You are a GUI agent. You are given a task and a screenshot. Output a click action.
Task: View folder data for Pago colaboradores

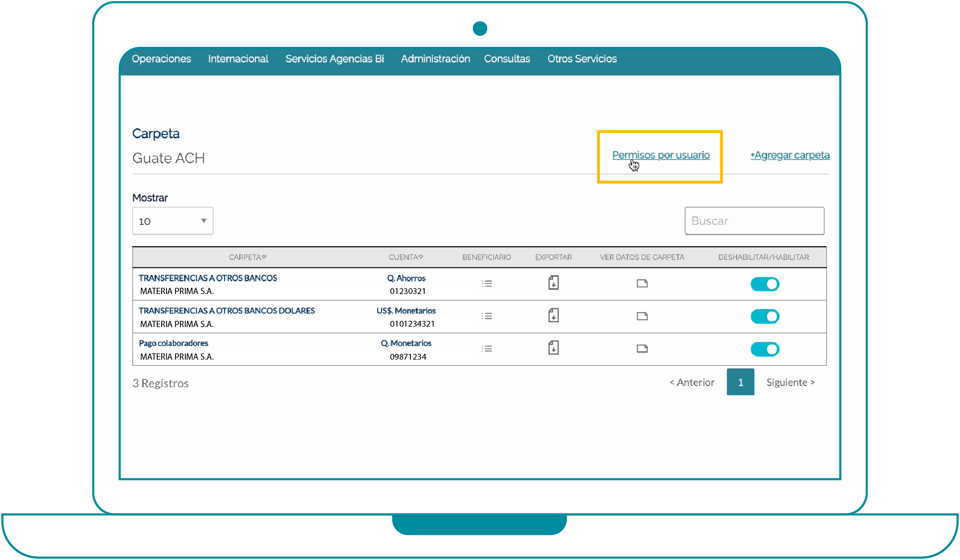(642, 349)
